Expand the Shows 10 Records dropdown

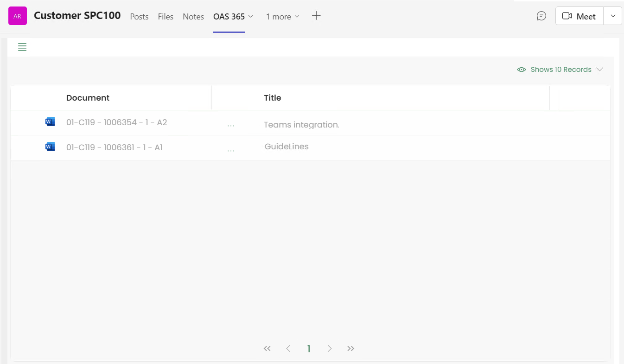point(560,70)
